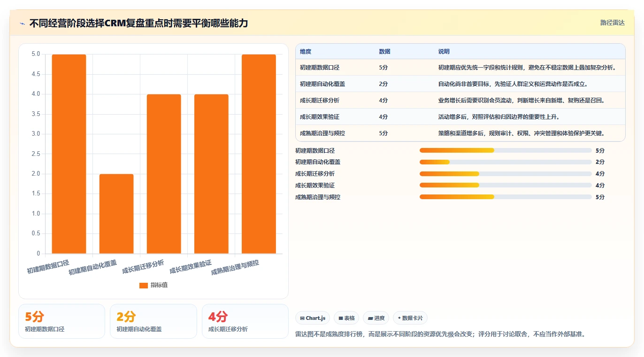Viewport: 644px width, 357px height.
Task: Click the description starting 策略和渠道增多后
Action: 521,133
